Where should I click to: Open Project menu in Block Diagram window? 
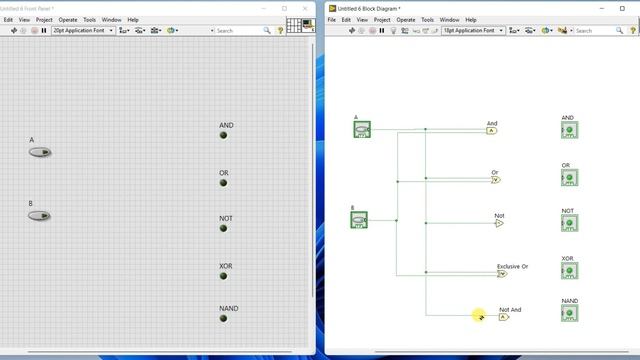(382, 20)
